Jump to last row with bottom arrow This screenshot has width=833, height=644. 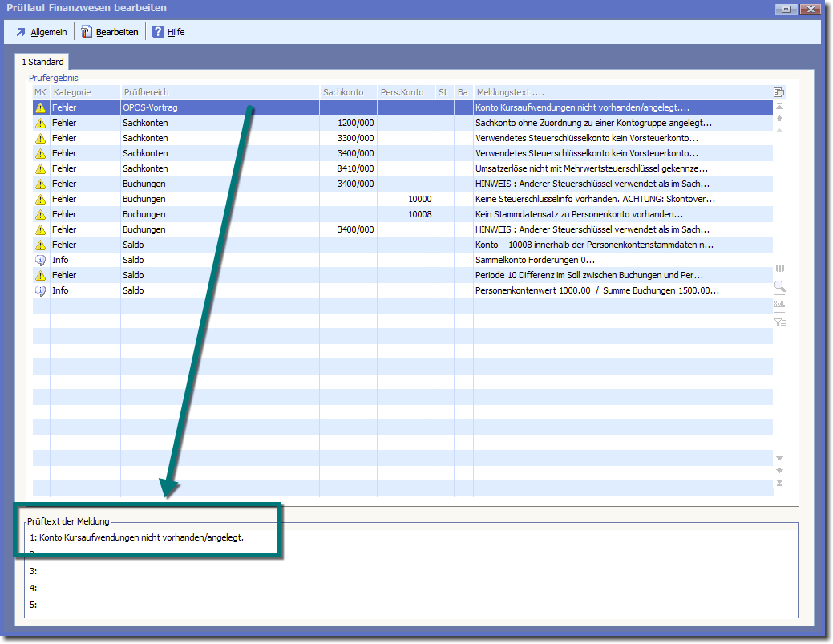click(779, 483)
